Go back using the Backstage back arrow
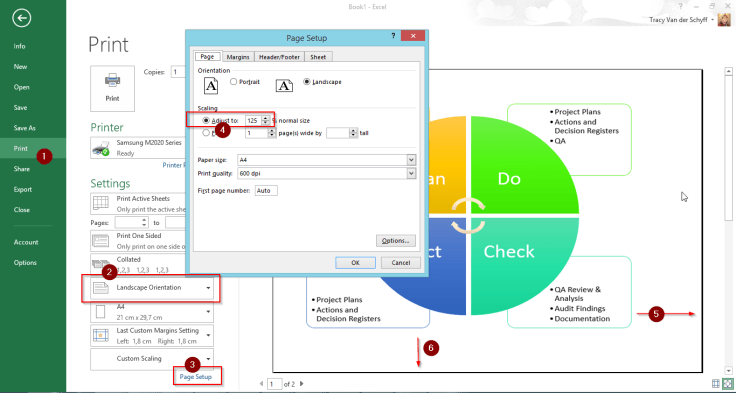The image size is (736, 393). [x=22, y=18]
